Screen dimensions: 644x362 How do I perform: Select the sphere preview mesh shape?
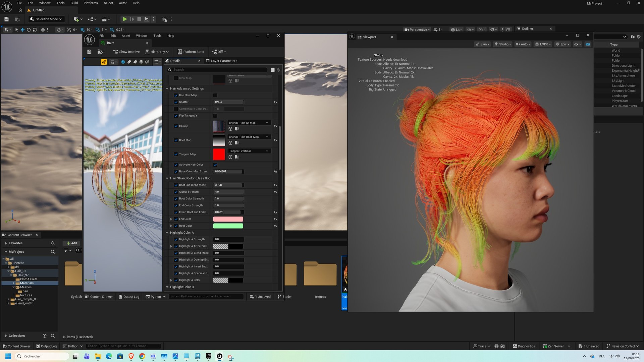point(123,62)
